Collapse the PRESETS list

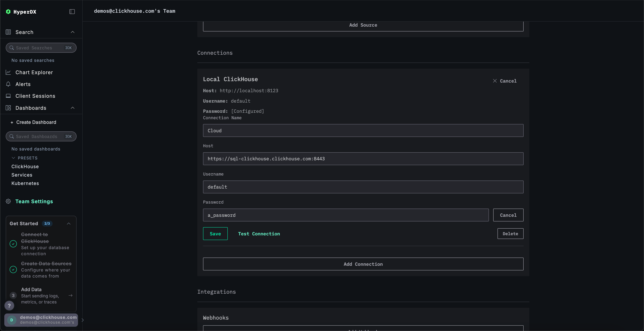point(13,158)
